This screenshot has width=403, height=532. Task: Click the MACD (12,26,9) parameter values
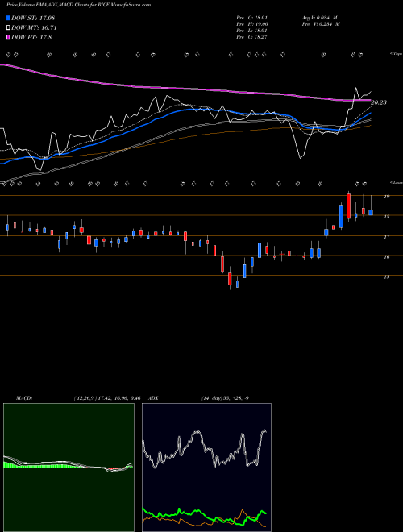point(107,398)
